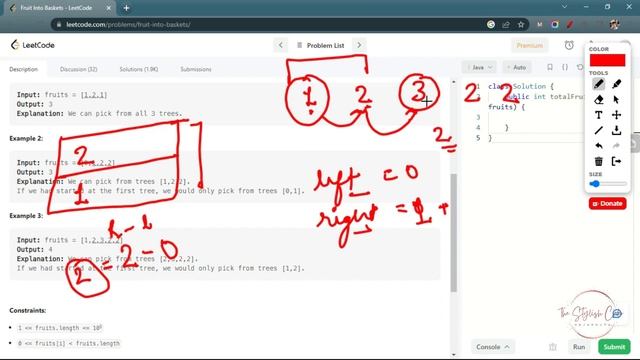Open the alarm clock timer
Screen dimensions: 640x360
click(x=569, y=45)
